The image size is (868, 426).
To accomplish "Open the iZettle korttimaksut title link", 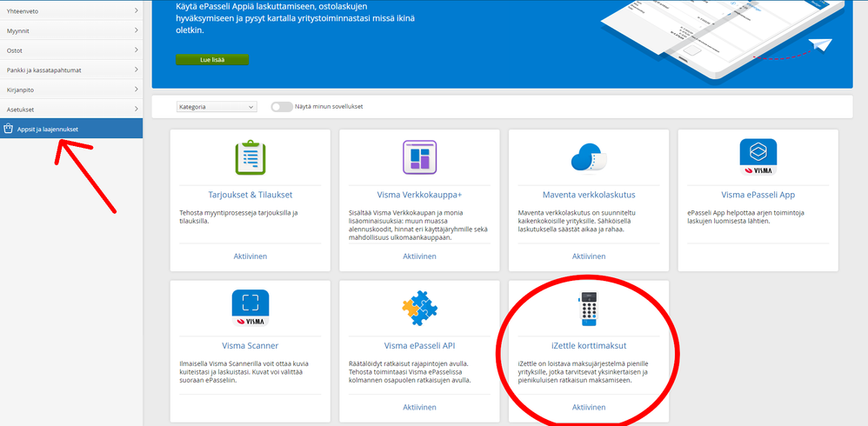I will point(589,346).
